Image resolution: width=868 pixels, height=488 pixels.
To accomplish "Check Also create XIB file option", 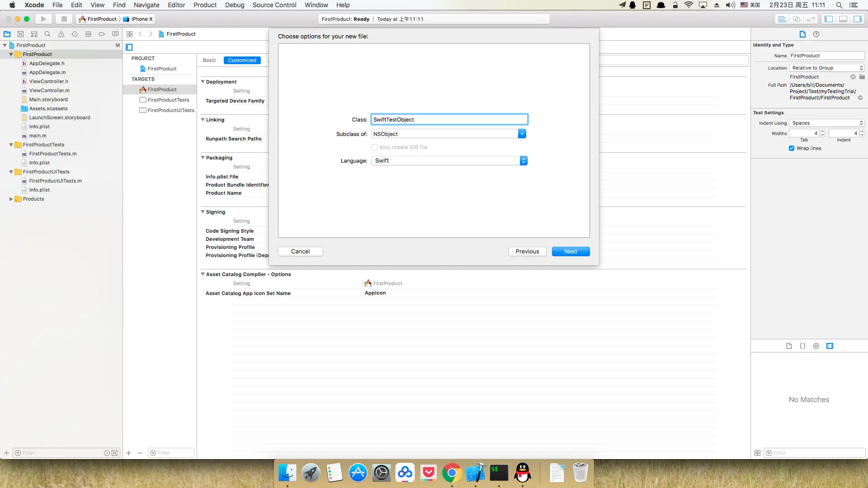I will click(x=374, y=147).
